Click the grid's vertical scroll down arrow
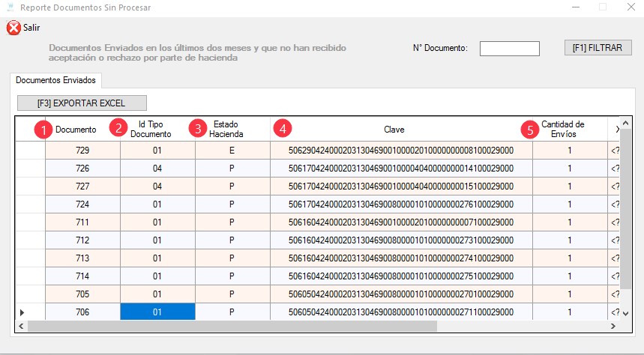This screenshot has height=355, width=644. (x=625, y=314)
